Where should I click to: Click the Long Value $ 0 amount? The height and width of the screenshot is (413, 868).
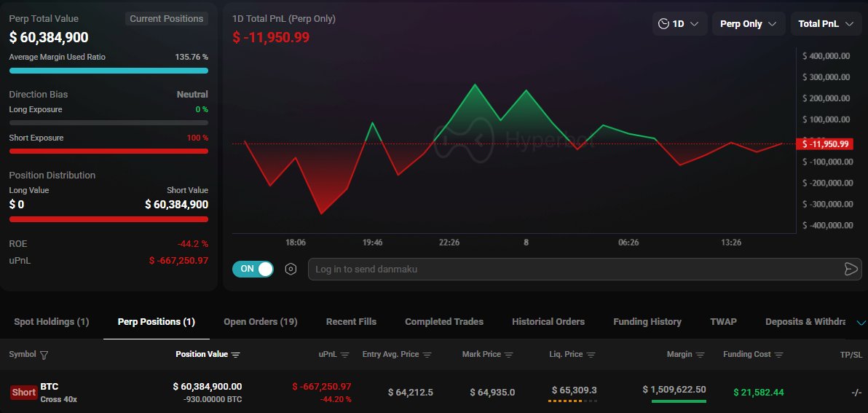(17, 205)
